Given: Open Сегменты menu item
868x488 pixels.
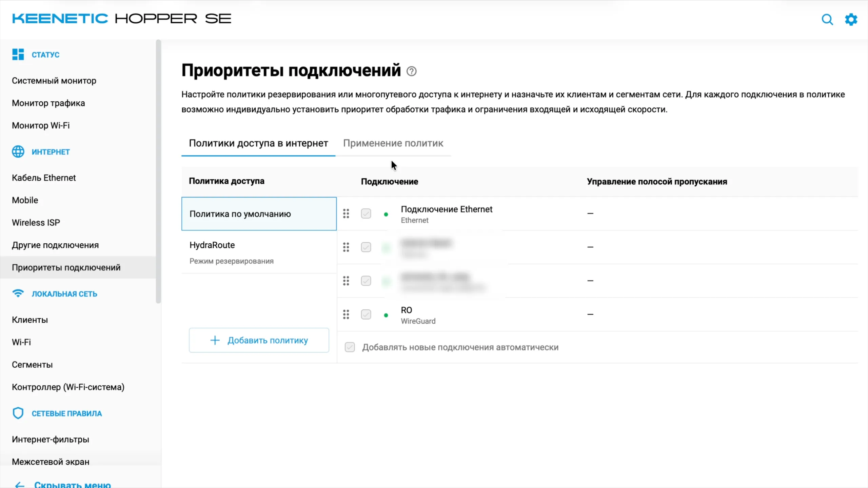Looking at the screenshot, I should [x=32, y=365].
